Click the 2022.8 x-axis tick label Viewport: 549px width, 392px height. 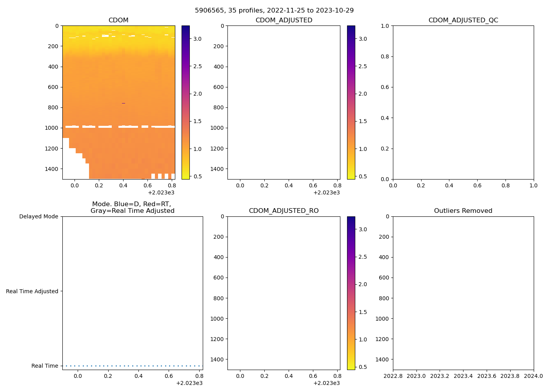click(x=393, y=376)
